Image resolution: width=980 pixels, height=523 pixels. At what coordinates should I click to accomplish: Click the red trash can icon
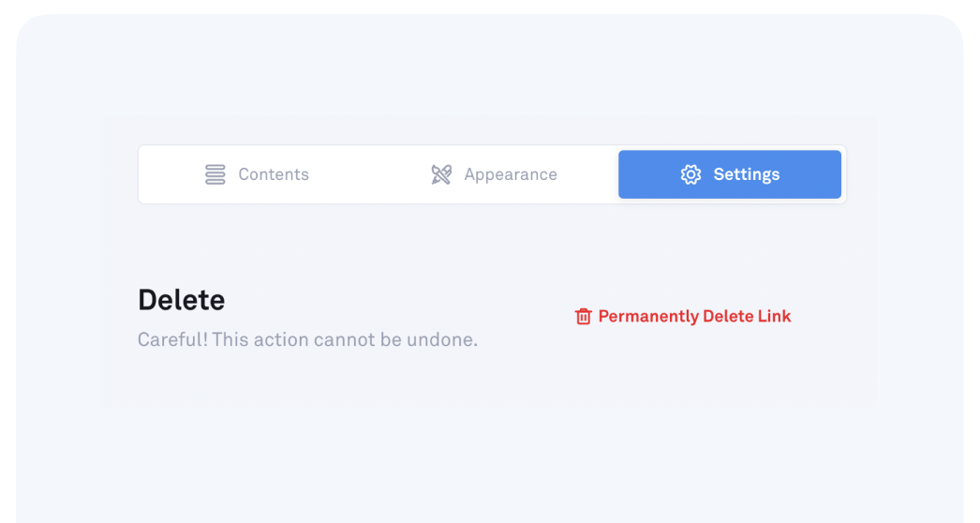584,317
